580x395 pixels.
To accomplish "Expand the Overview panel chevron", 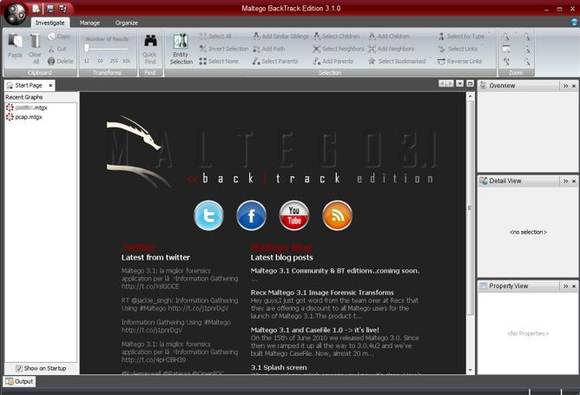I will [x=566, y=86].
